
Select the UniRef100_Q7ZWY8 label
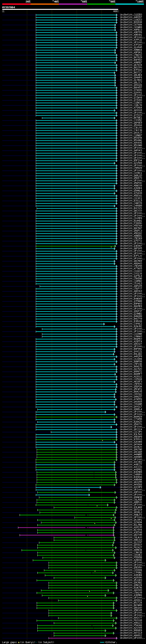[131, 98]
